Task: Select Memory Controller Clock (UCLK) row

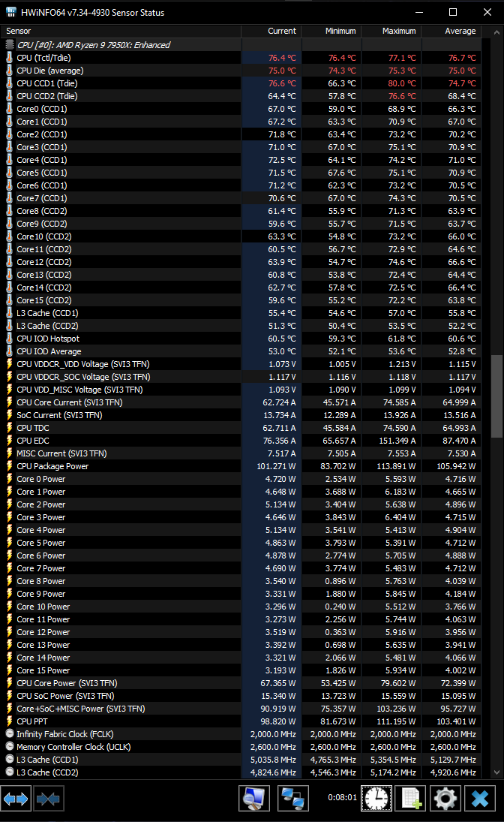Action: (241, 747)
